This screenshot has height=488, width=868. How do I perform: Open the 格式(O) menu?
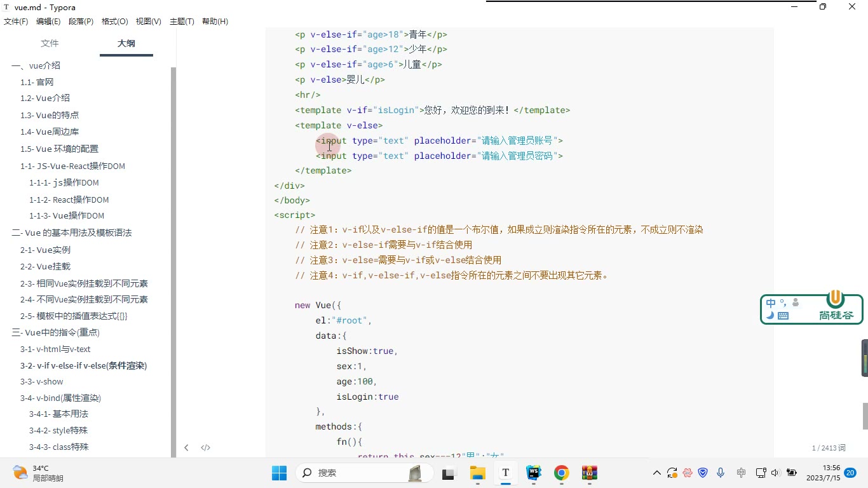(115, 22)
